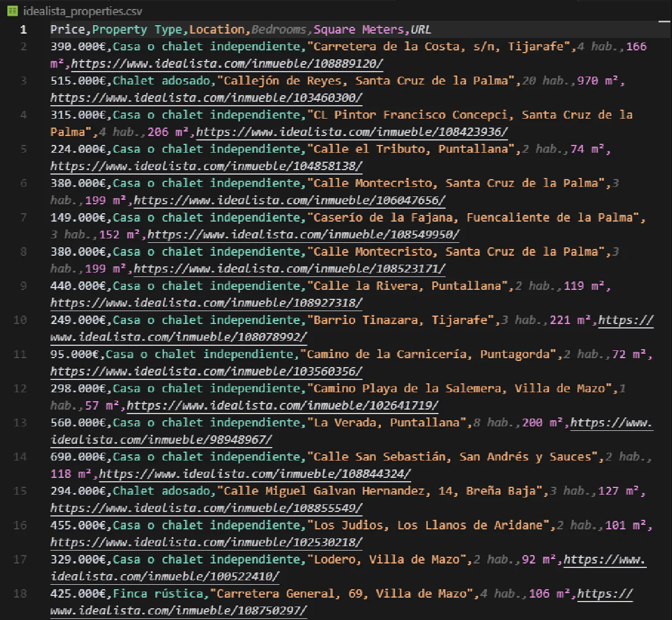Open the inmueble link 108549950
The width and height of the screenshot is (672, 620).
tap(303, 234)
